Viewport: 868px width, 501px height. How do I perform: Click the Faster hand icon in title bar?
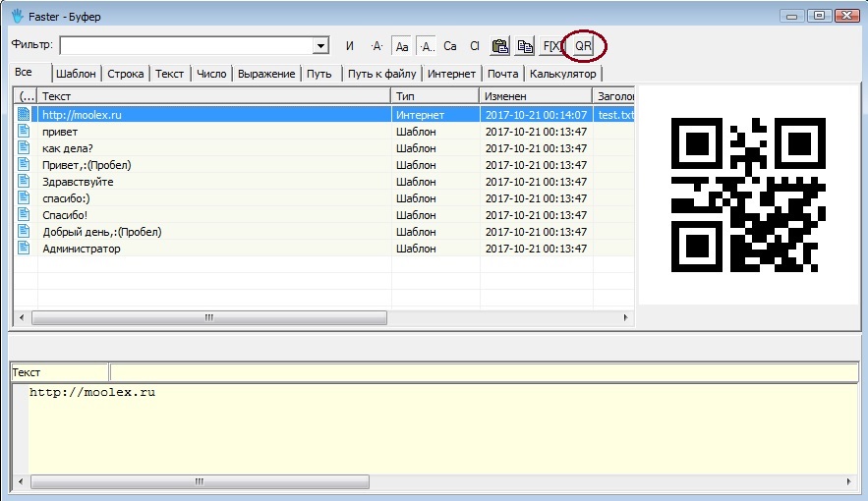[x=18, y=16]
